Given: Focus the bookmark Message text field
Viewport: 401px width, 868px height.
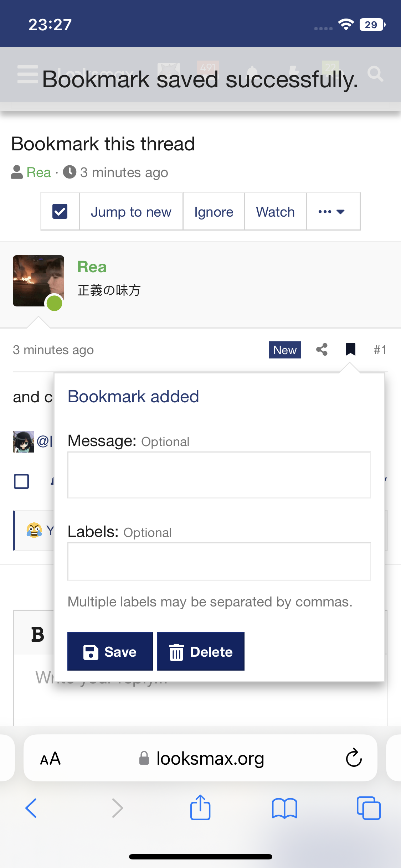Looking at the screenshot, I should click(219, 475).
